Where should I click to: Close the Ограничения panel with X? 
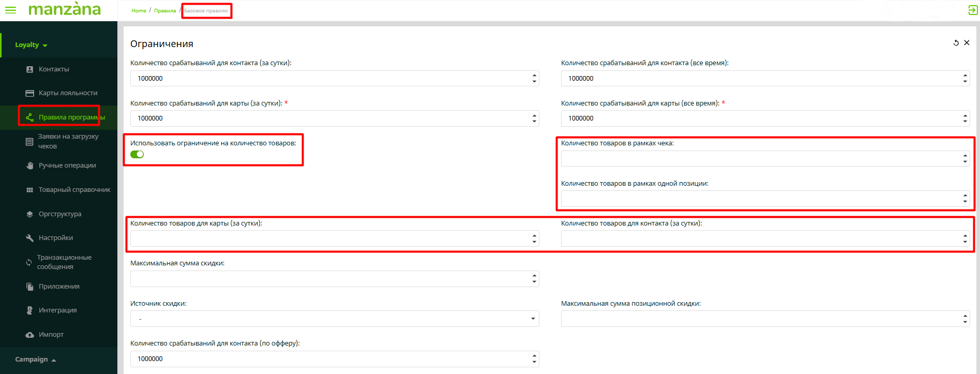pyautogui.click(x=967, y=43)
